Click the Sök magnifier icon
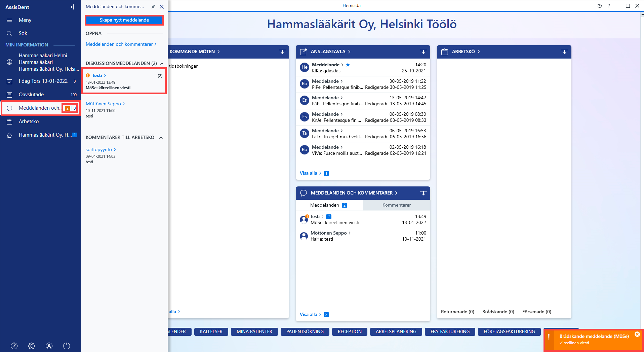 (x=9, y=33)
